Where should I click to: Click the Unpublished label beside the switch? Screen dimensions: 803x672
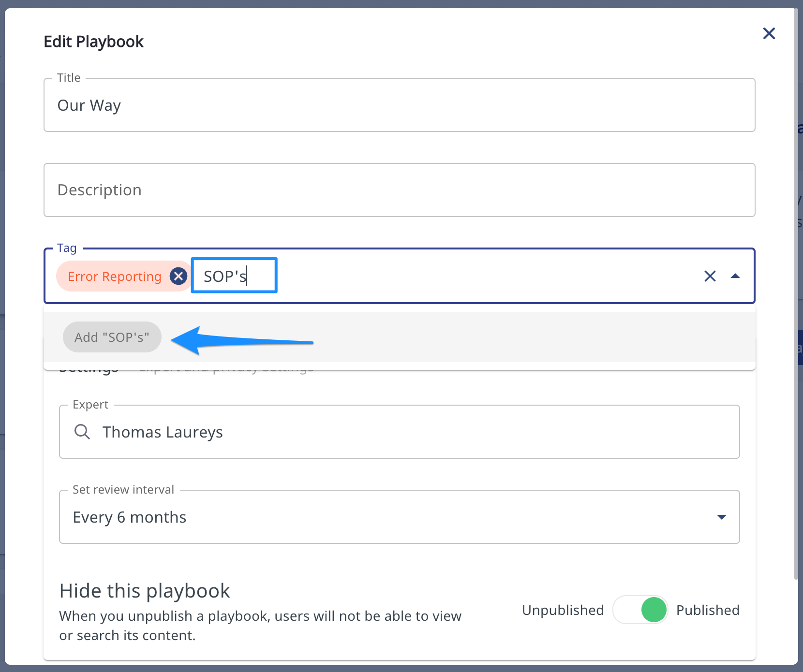563,610
